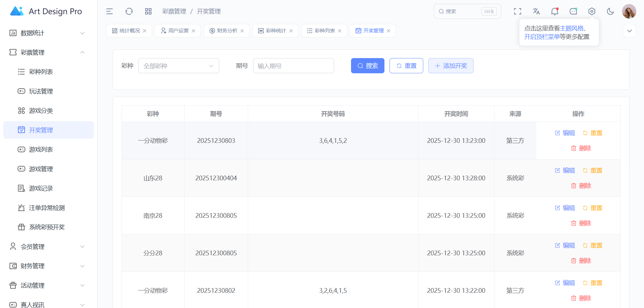Open the 全部彩种 lottery type dropdown
The width and height of the screenshot is (644, 308).
179,66
